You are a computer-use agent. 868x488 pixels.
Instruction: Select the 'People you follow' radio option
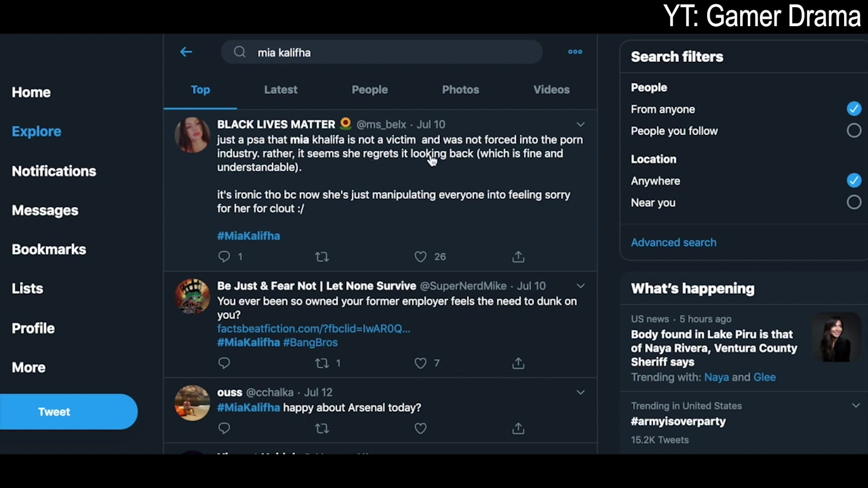[x=854, y=131]
